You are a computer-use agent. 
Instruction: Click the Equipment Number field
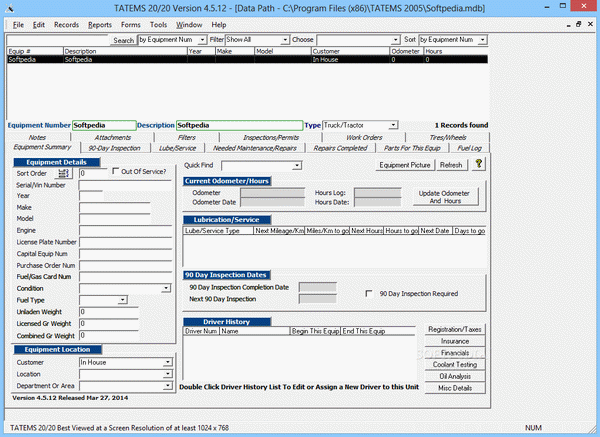click(x=104, y=125)
